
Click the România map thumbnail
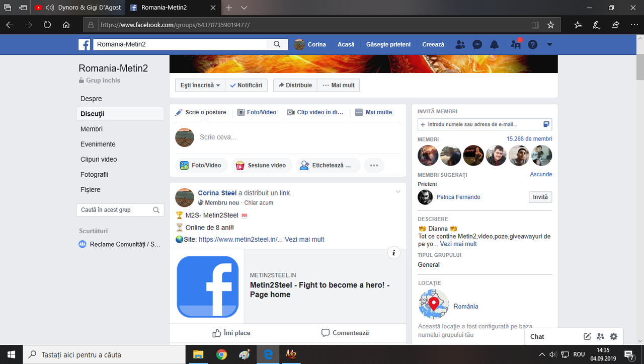point(433,304)
